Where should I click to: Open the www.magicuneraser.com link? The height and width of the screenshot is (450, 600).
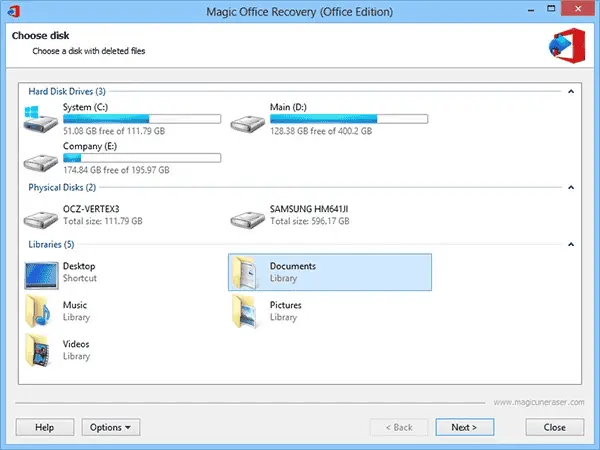point(539,402)
